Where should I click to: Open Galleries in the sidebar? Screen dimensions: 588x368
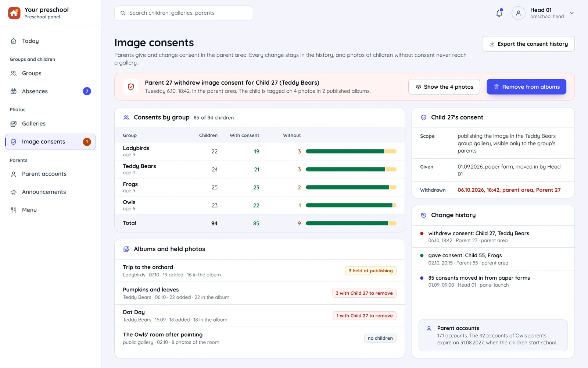50,124
